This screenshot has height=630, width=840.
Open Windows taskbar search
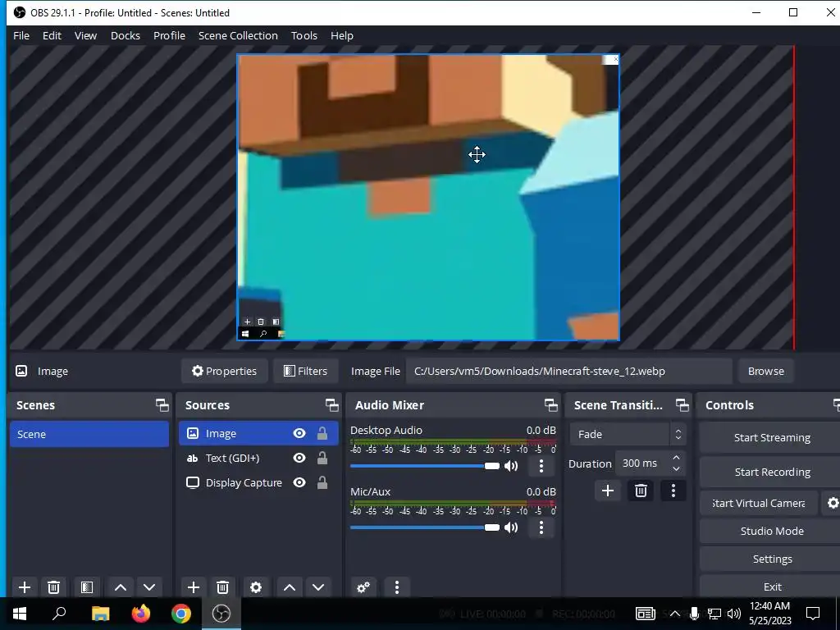59,614
